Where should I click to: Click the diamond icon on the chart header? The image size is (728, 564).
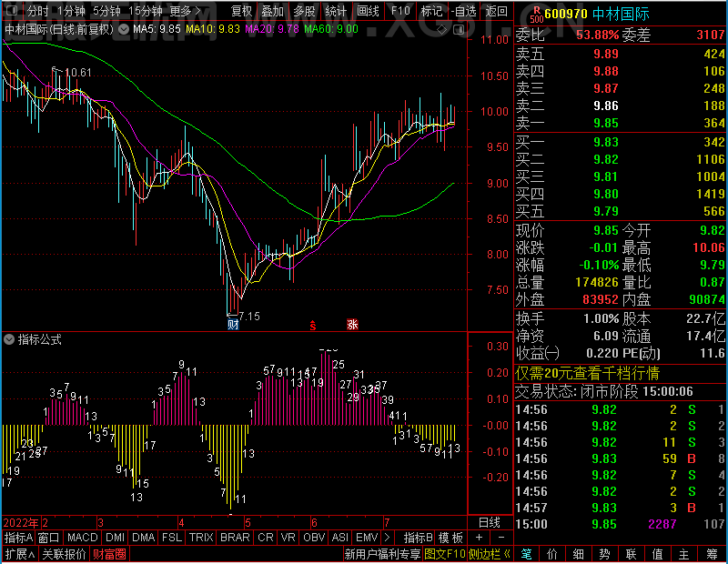click(442, 30)
